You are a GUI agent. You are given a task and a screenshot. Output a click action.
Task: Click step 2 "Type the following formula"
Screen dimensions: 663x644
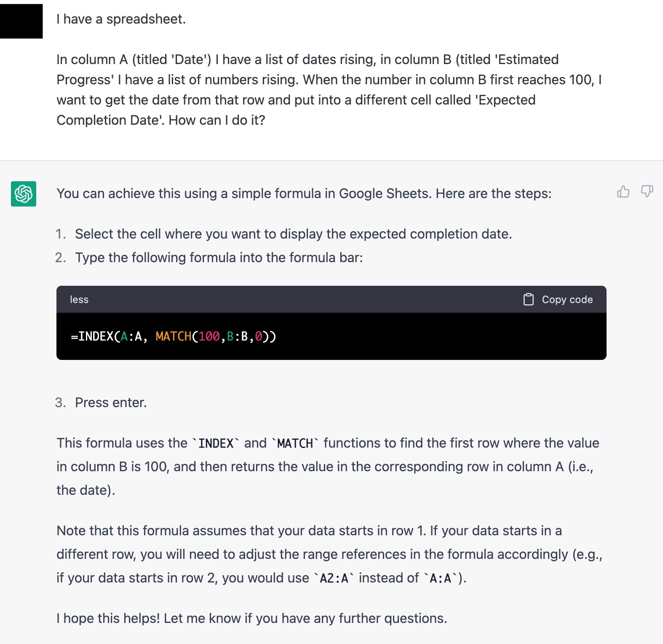(219, 258)
